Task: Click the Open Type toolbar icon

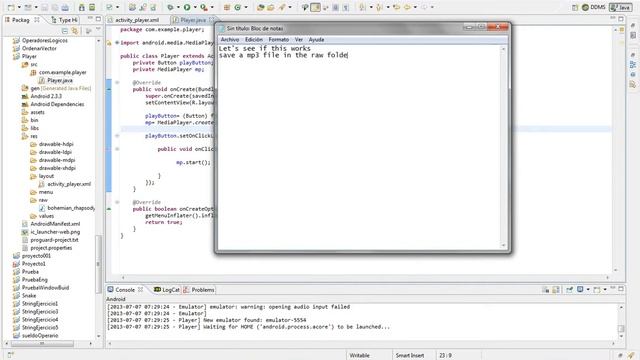Action: pyautogui.click(x=260, y=7)
